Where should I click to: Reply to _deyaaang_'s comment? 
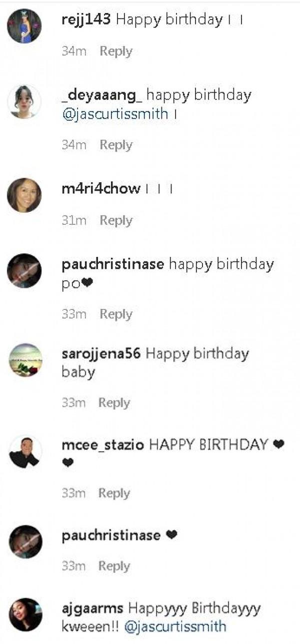(116, 145)
